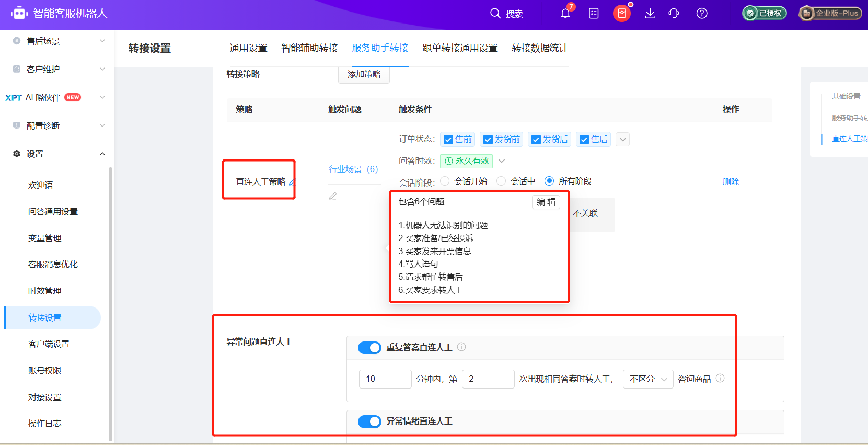Click the 已授权 authorized badge
The width and height of the screenshot is (868, 445).
tap(765, 13)
